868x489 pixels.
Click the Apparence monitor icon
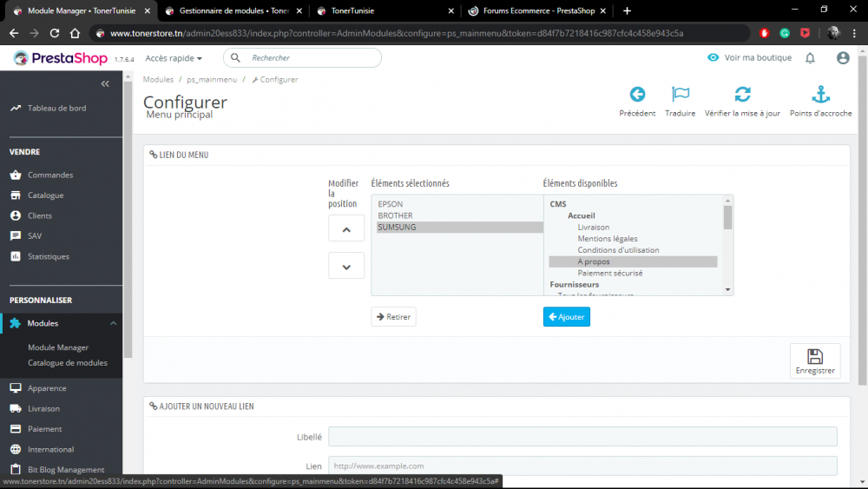point(16,388)
